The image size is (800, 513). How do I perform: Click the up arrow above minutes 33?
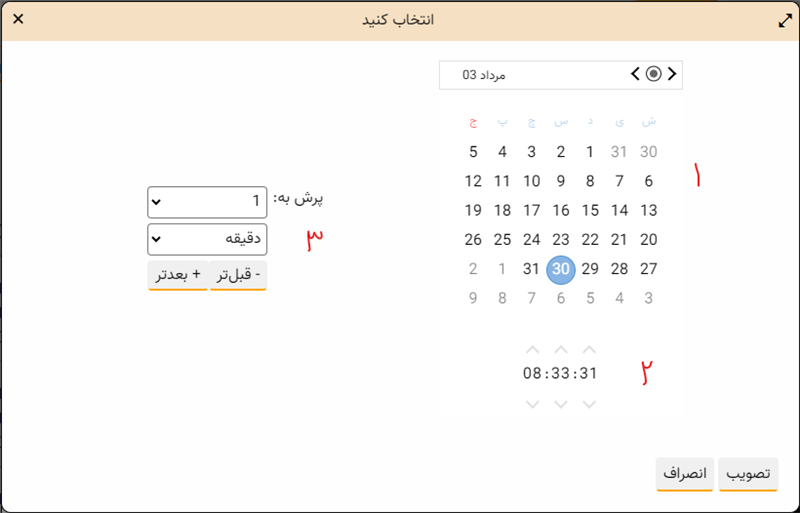561,350
